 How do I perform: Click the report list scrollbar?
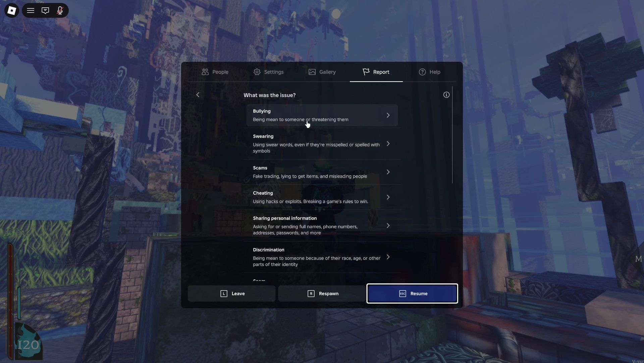click(x=452, y=135)
